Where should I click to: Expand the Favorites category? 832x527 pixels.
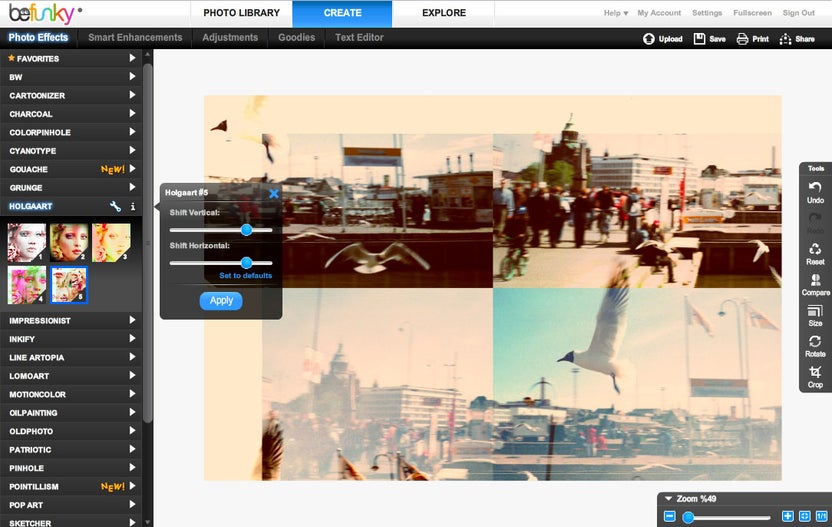pyautogui.click(x=71, y=58)
